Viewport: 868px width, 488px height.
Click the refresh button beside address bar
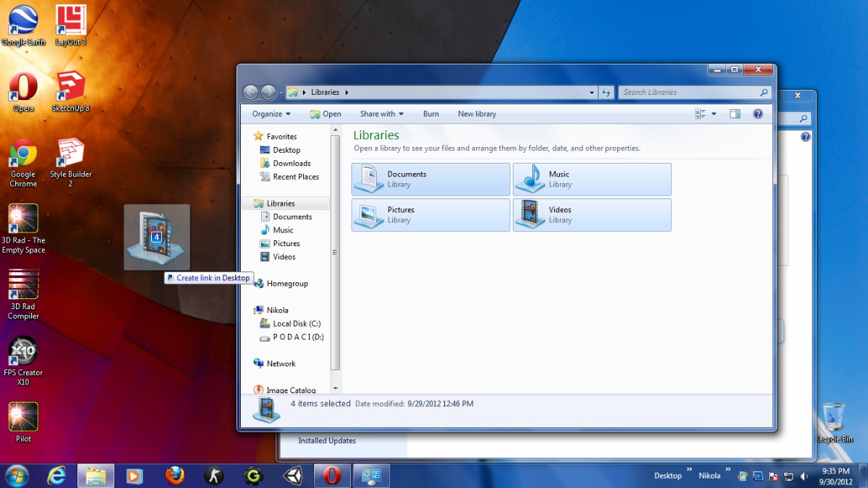[x=606, y=92]
